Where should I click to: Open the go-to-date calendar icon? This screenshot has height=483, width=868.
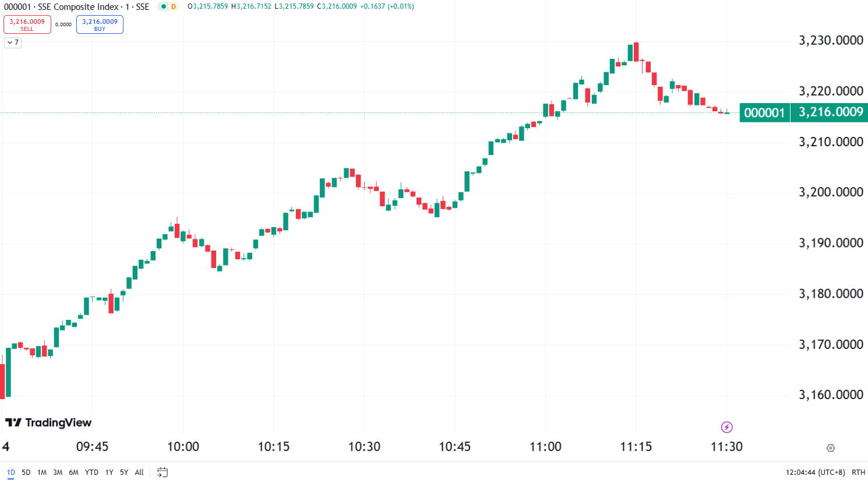[163, 473]
